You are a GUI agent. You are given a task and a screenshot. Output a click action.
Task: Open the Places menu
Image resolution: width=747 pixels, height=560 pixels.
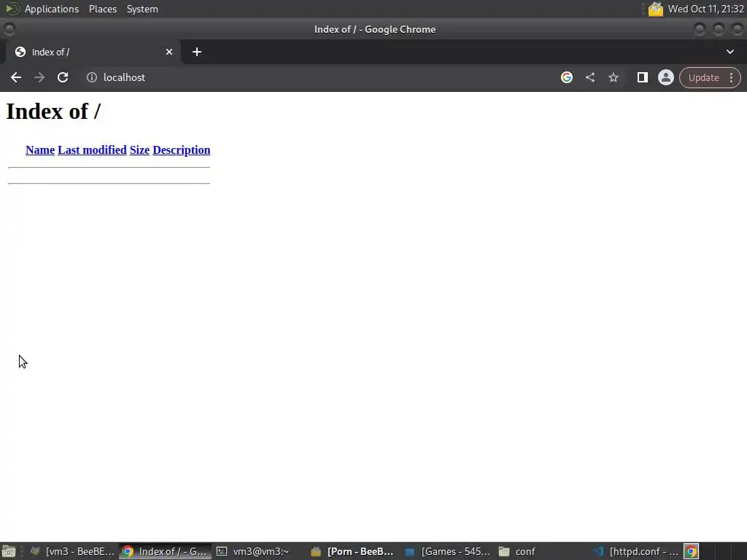pyautogui.click(x=102, y=9)
